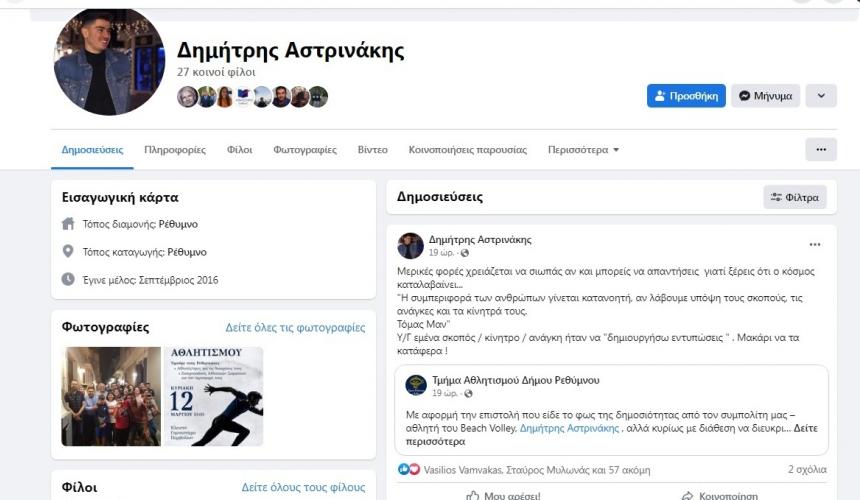Viewport: 860px width, 500px height.
Task: Open the ΑΘΛΗΤΙΣΜΟΥ running poster thumbnail
Action: click(213, 396)
